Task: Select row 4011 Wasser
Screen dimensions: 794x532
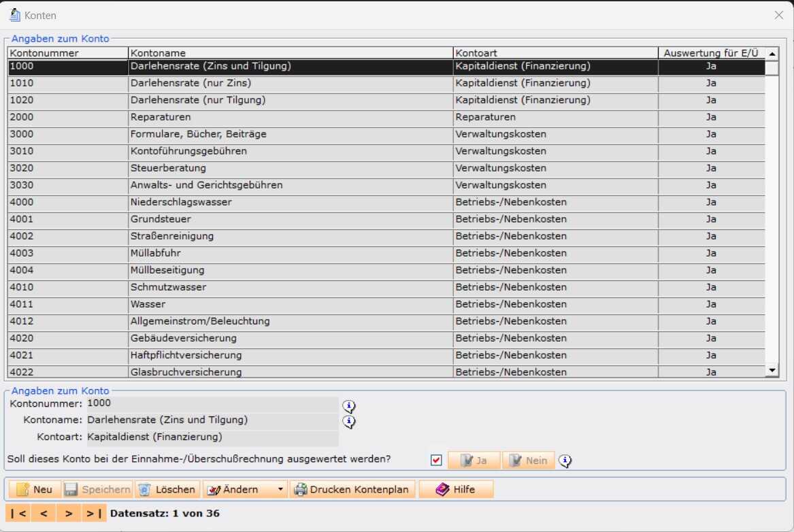Action: tap(386, 305)
